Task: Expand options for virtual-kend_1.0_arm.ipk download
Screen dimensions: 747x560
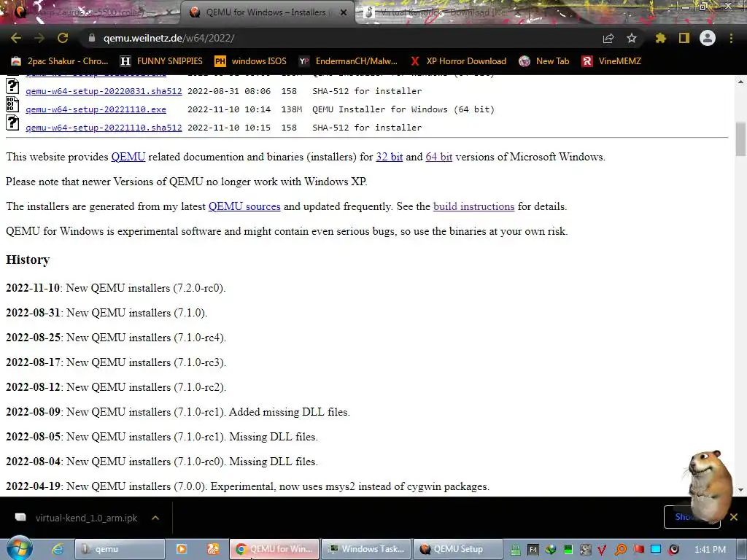Action: (155, 518)
